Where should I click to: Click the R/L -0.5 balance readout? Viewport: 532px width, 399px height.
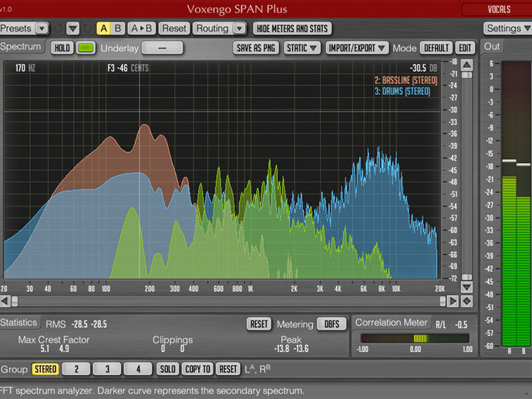coord(452,325)
